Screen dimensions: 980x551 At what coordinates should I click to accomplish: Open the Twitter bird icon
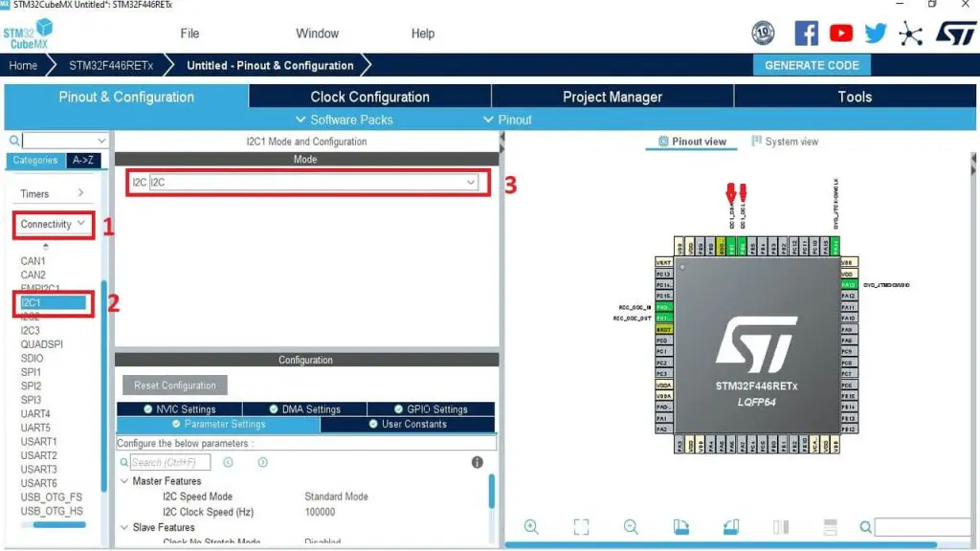[x=875, y=33]
